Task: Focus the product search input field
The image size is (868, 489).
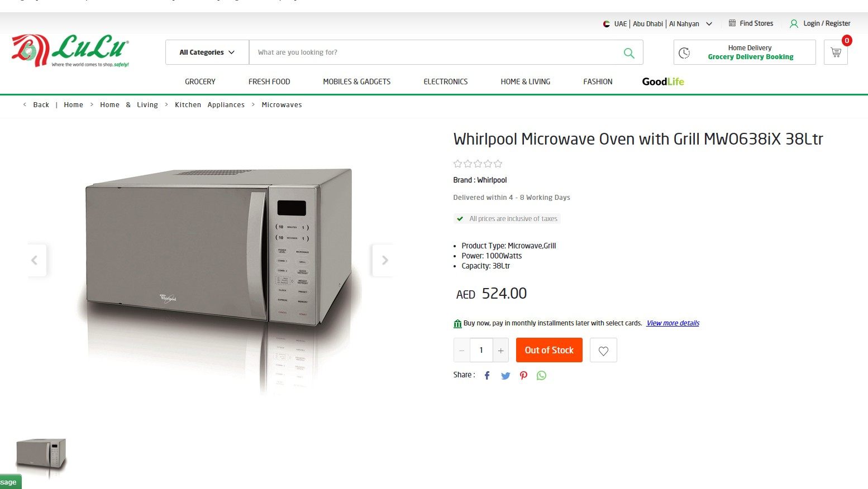Action: coord(436,52)
